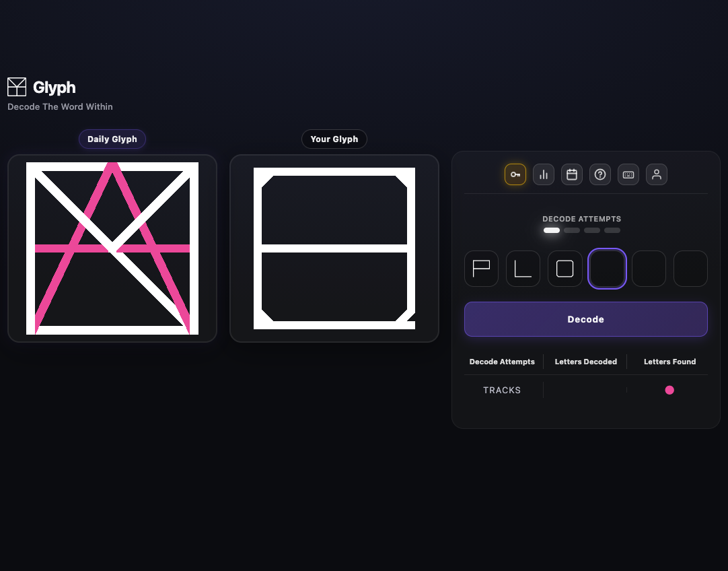
Task: Select the letter tile showing P
Action: [x=481, y=268]
